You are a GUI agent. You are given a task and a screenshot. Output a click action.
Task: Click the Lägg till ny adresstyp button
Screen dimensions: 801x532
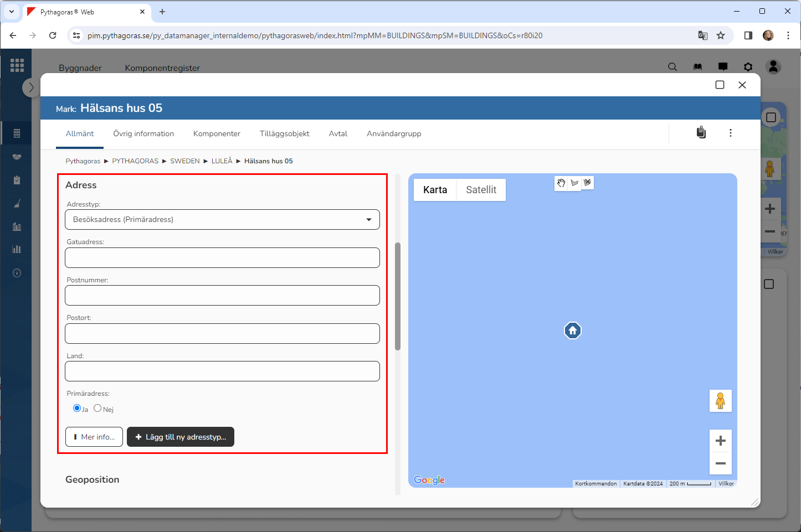click(181, 437)
